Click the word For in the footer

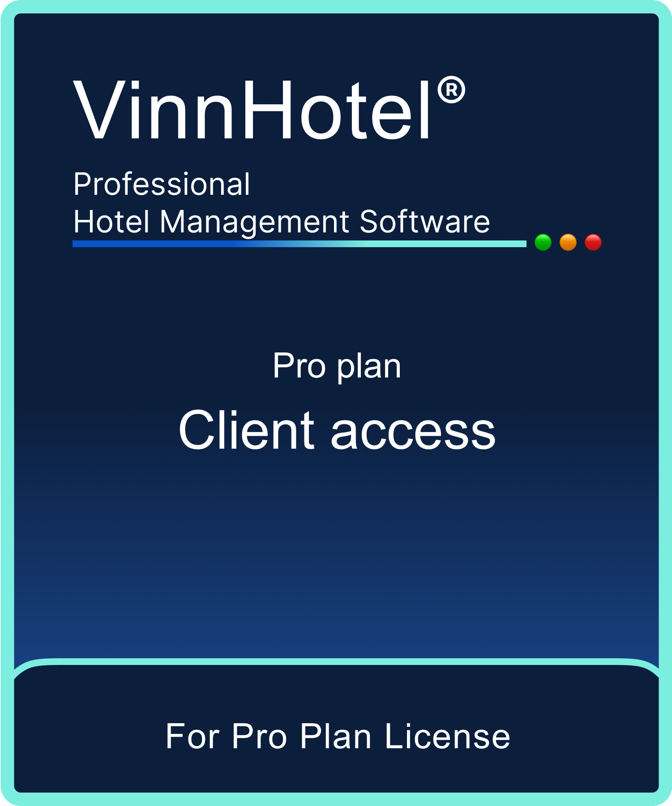tap(193, 736)
